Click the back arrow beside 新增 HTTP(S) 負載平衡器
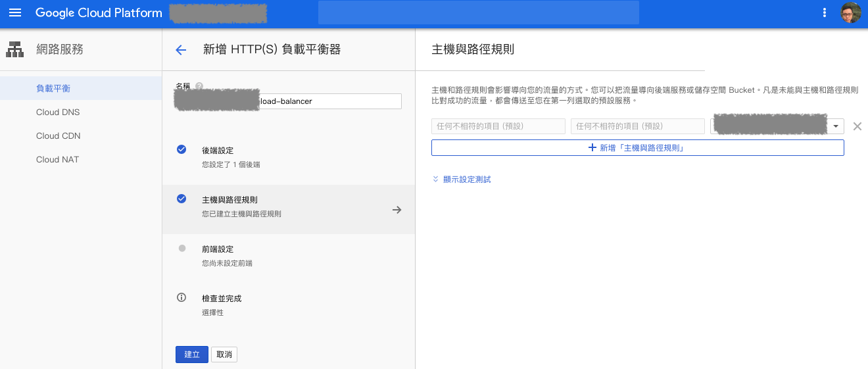The height and width of the screenshot is (369, 868). pos(181,50)
